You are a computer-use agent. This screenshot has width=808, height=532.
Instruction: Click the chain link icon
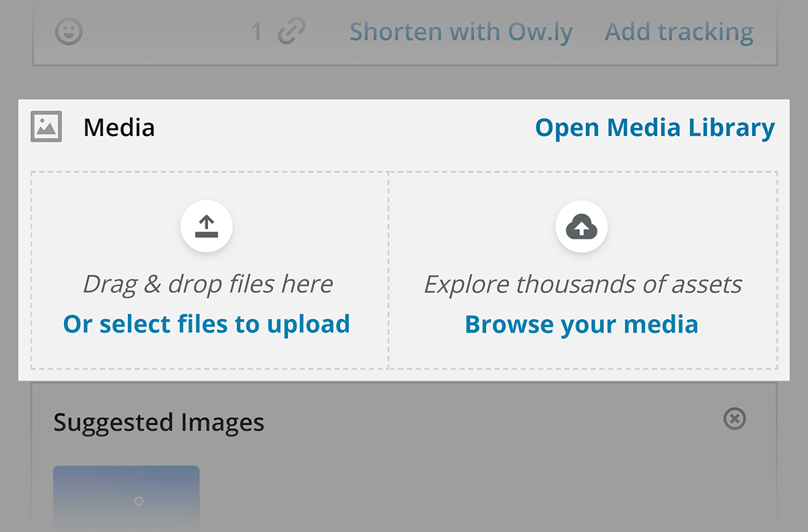point(292,32)
